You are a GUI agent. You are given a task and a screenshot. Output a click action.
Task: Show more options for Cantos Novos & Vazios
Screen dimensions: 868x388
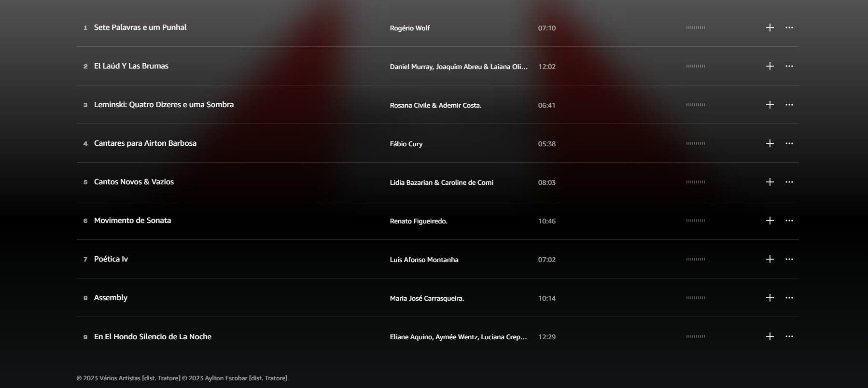point(789,182)
